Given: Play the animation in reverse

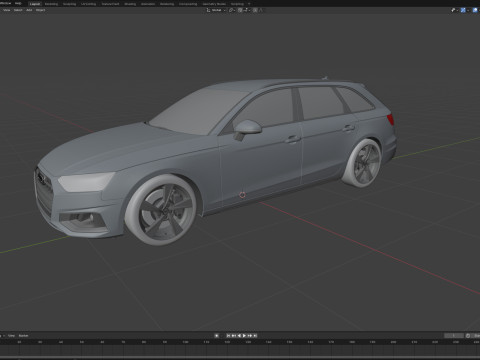Looking at the screenshot, I should [x=239, y=336].
